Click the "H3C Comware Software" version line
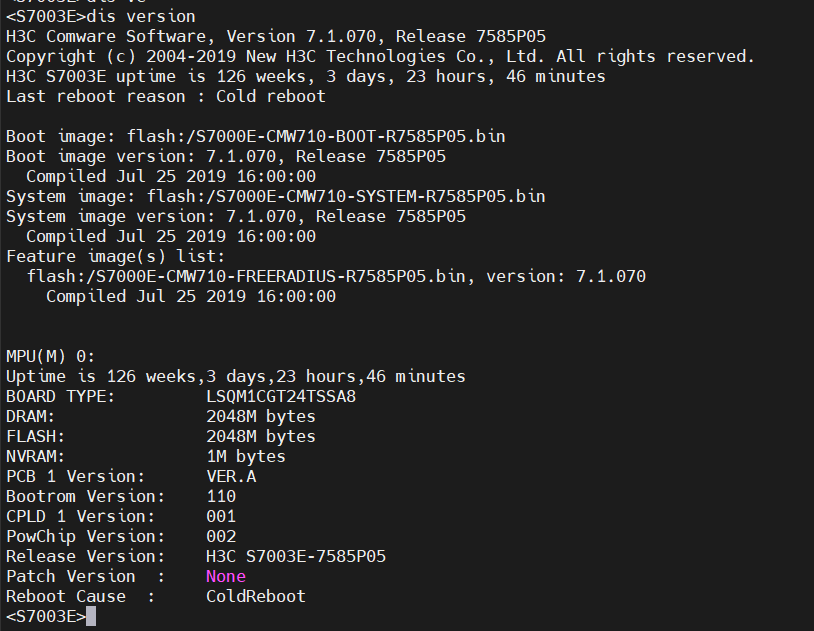814x631 pixels. point(276,36)
